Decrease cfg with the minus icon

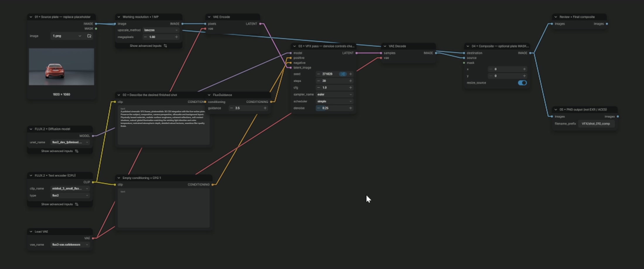click(x=318, y=87)
